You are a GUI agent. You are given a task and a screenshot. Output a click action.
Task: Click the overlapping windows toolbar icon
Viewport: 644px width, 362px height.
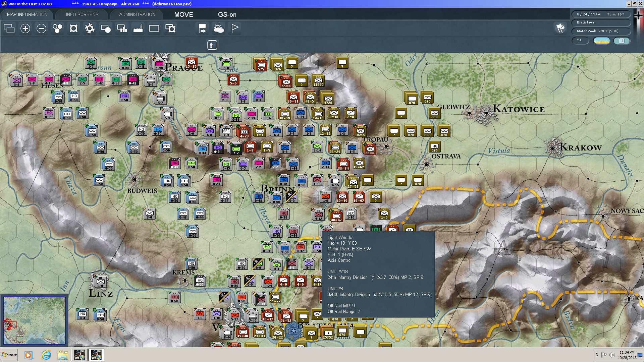(x=9, y=28)
